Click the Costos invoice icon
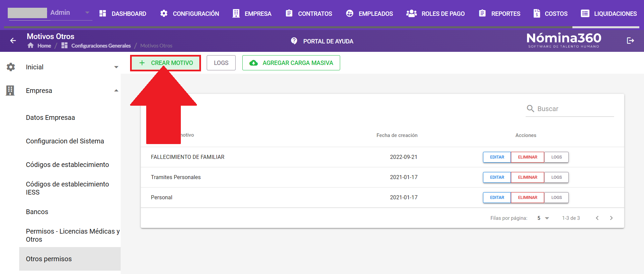This screenshot has height=274, width=644. [537, 13]
